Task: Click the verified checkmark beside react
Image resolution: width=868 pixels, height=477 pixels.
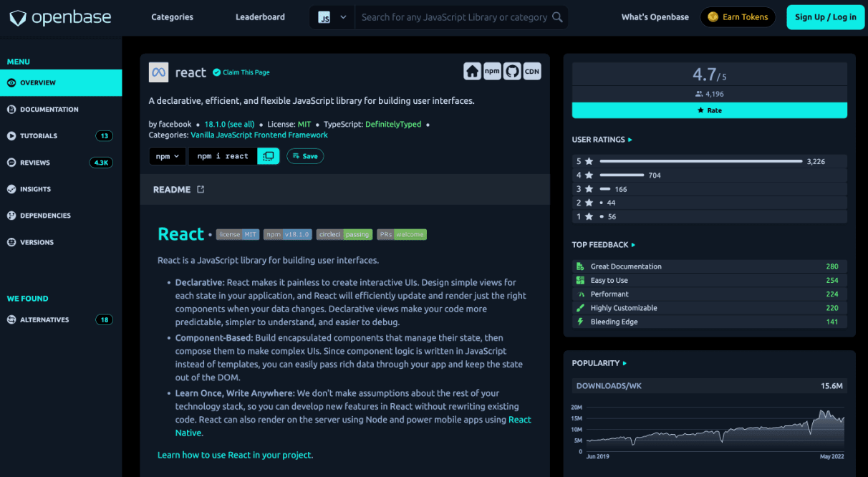Action: [216, 72]
